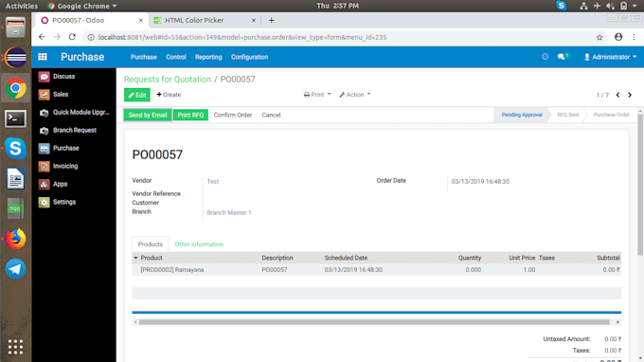Select the Products tab
The height and width of the screenshot is (362, 644).
[151, 244]
